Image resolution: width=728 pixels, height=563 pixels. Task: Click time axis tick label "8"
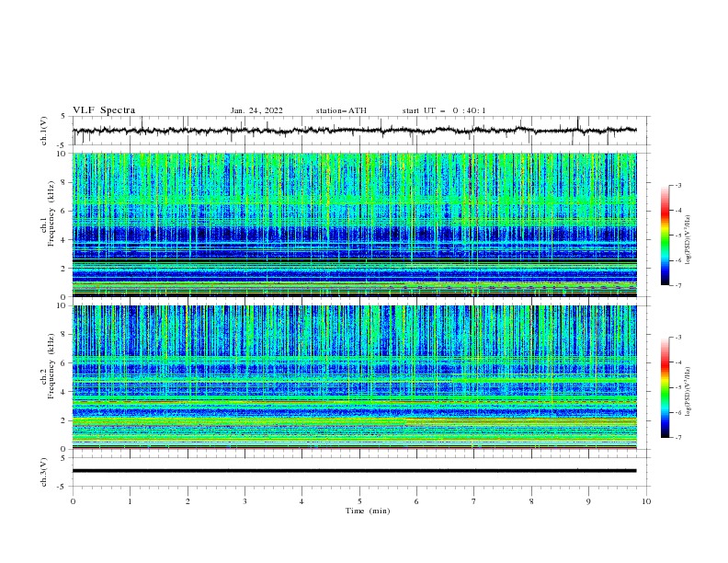click(x=531, y=501)
